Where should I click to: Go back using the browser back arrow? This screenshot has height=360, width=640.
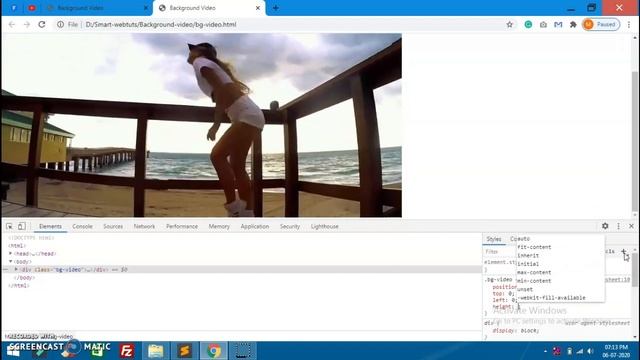12,24
